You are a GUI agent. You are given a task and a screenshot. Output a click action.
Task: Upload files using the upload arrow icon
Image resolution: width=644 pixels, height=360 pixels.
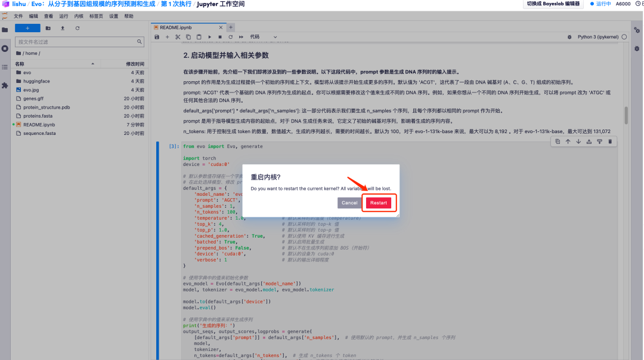pyautogui.click(x=63, y=28)
